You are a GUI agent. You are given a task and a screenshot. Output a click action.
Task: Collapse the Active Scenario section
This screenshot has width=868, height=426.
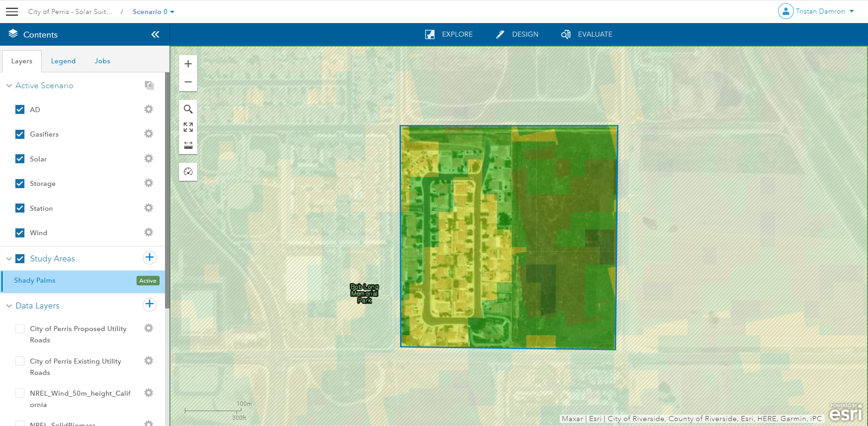coord(9,85)
